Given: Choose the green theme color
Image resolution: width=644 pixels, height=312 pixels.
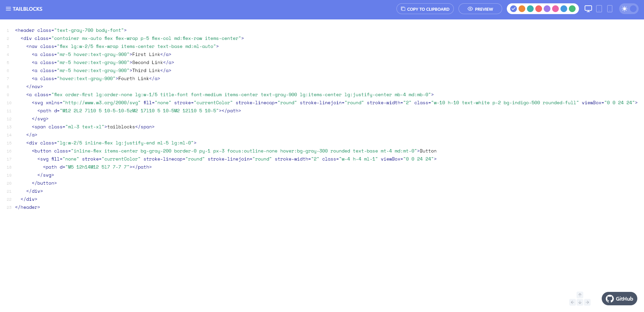Looking at the screenshot, I should (x=572, y=9).
